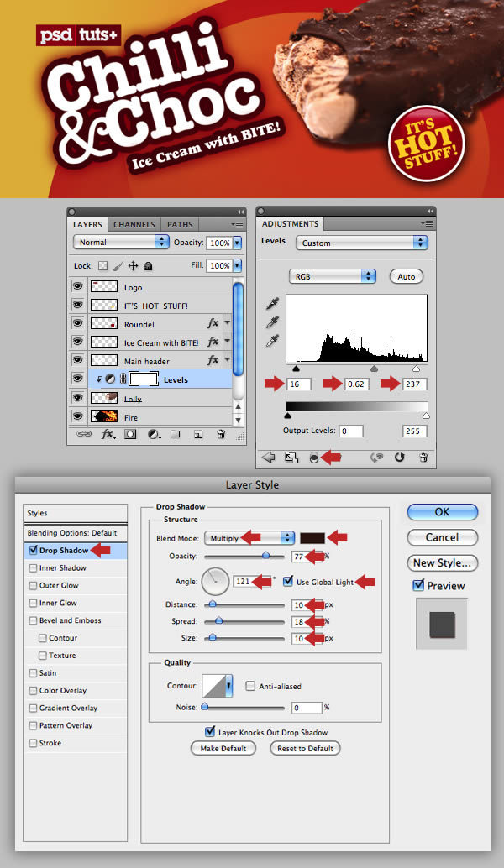Enable the Anti-aliased checkbox
Viewport: 504px width, 868px height.
coord(250,686)
